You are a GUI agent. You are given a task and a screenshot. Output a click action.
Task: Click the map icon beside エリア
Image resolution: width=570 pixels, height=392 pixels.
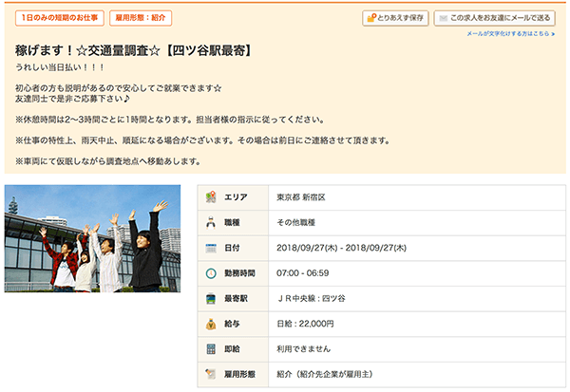211,196
